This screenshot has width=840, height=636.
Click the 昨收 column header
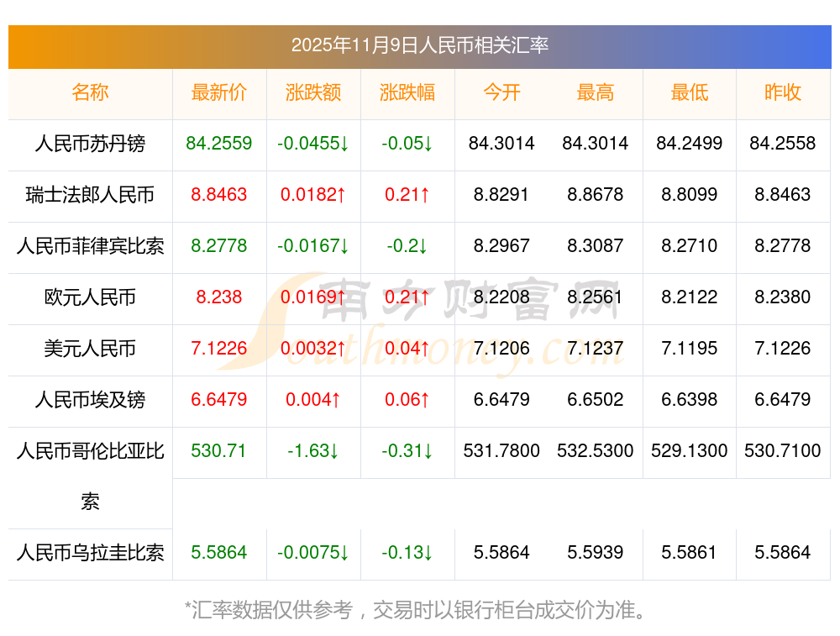tap(783, 92)
